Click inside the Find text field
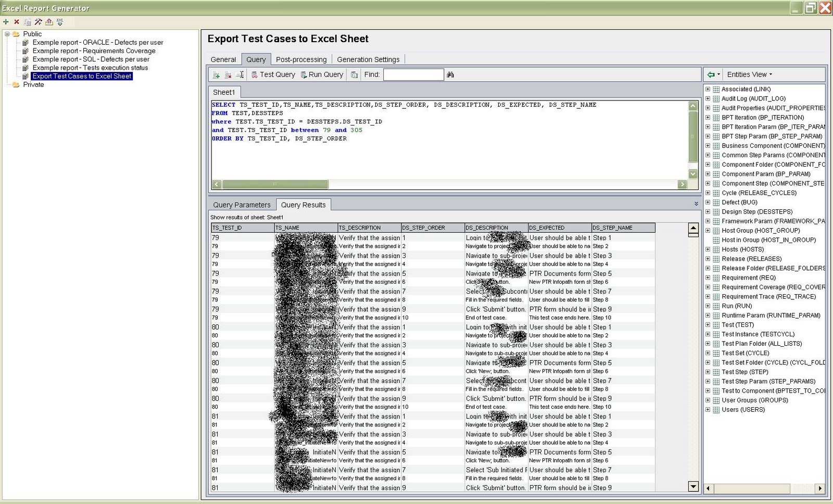 coord(413,74)
